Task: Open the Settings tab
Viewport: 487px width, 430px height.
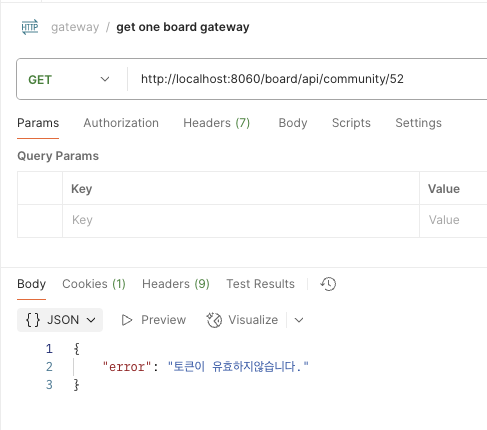Action: 418,123
